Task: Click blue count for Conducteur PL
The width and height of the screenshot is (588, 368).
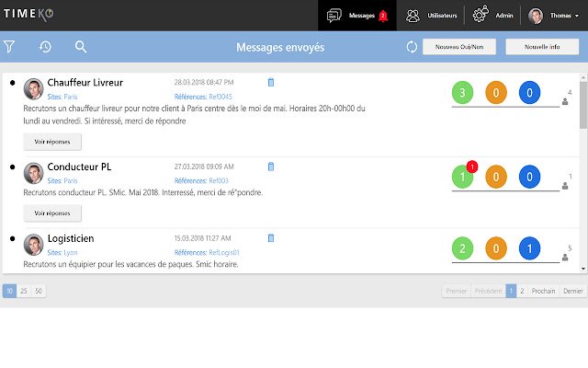Action: [529, 177]
